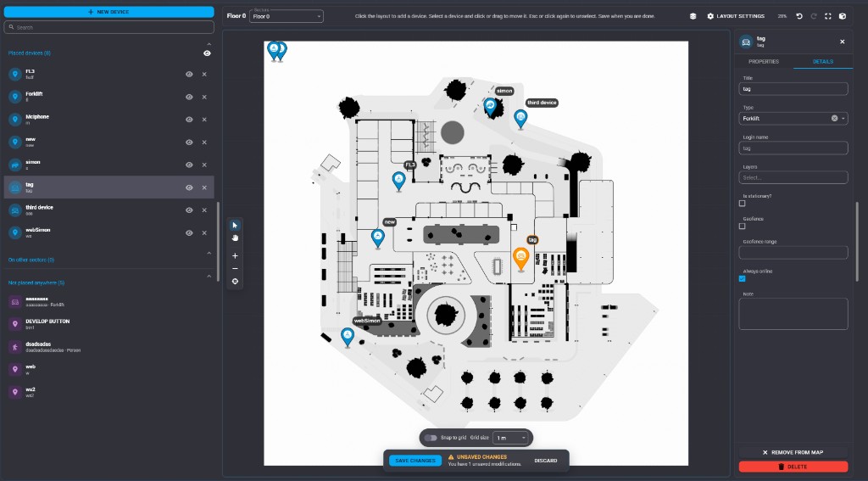Open Layout Settings
The height and width of the screenshot is (481, 868).
click(x=736, y=16)
